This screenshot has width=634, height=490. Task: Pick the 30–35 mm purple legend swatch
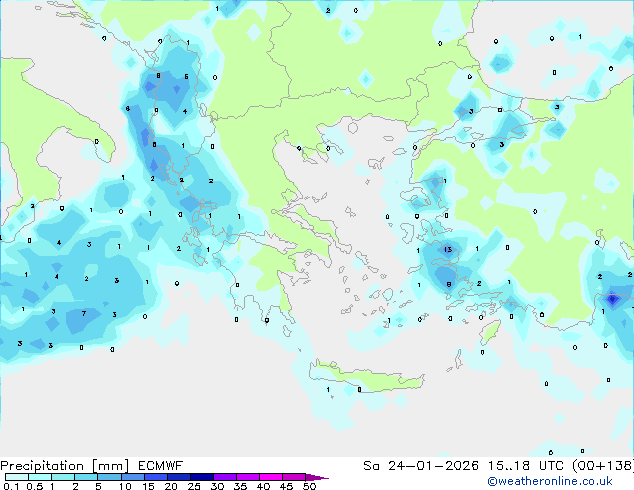click(224, 477)
